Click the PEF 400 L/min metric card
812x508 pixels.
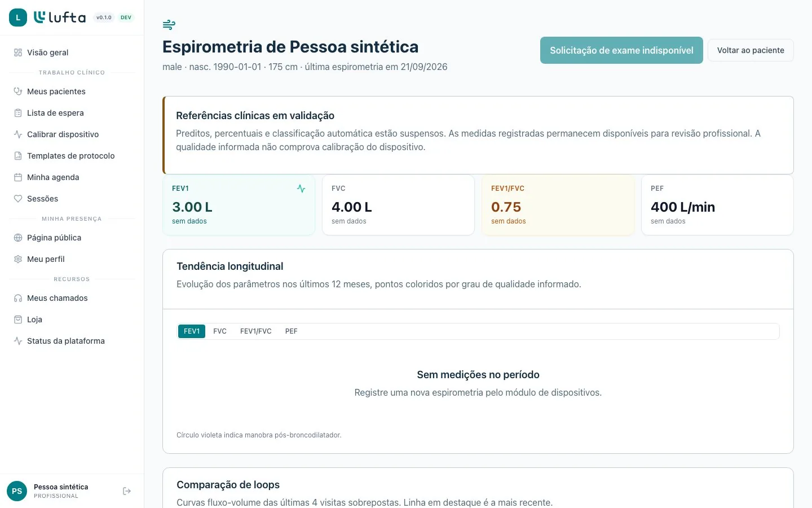[717, 205]
